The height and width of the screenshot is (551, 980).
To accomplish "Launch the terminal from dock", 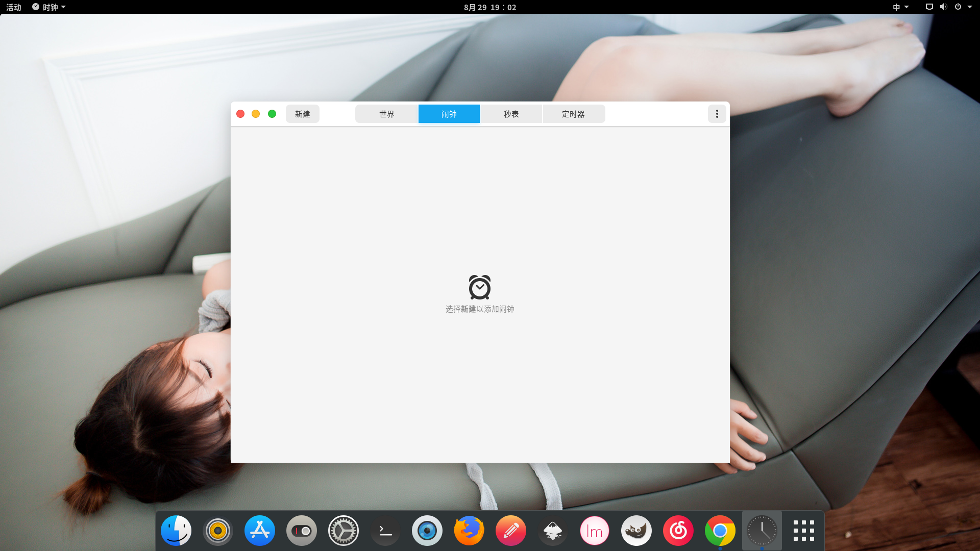I will click(385, 531).
